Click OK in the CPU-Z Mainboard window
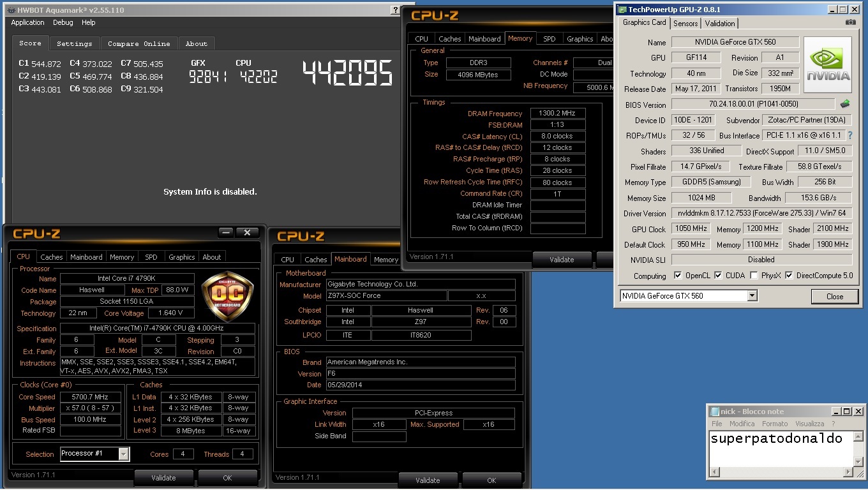The image size is (868, 490). pyautogui.click(x=491, y=480)
